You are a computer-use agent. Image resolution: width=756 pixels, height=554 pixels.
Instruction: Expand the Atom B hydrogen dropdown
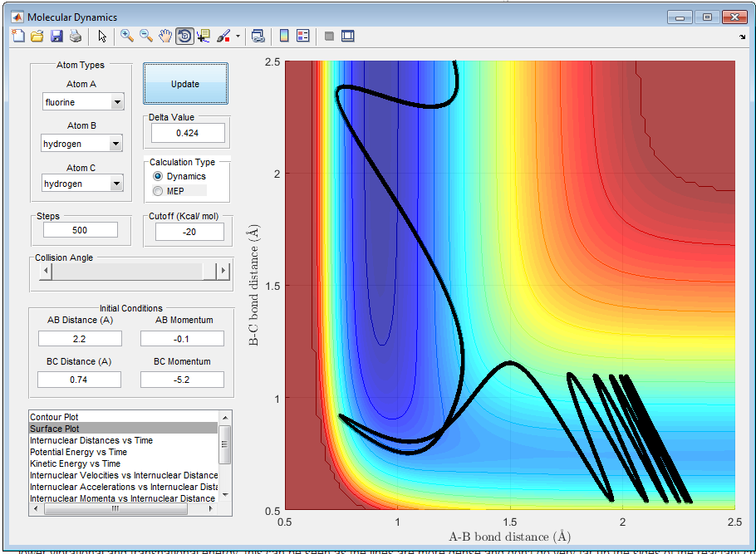click(x=116, y=145)
